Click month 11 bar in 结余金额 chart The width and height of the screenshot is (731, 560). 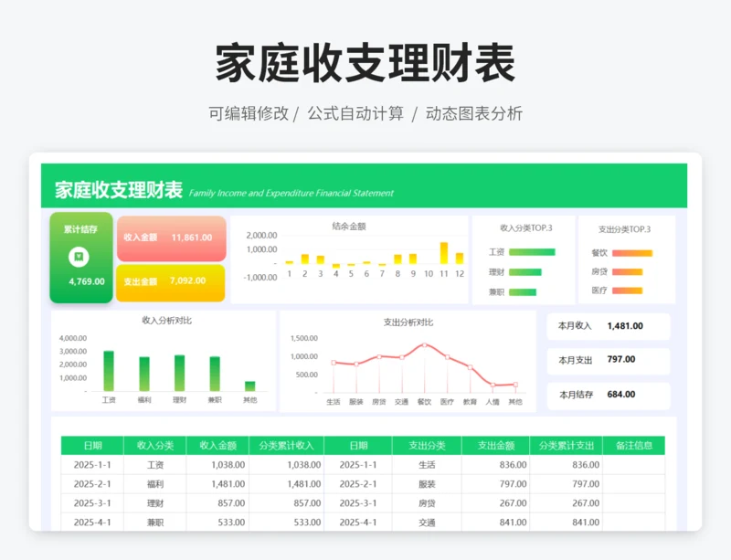point(444,253)
